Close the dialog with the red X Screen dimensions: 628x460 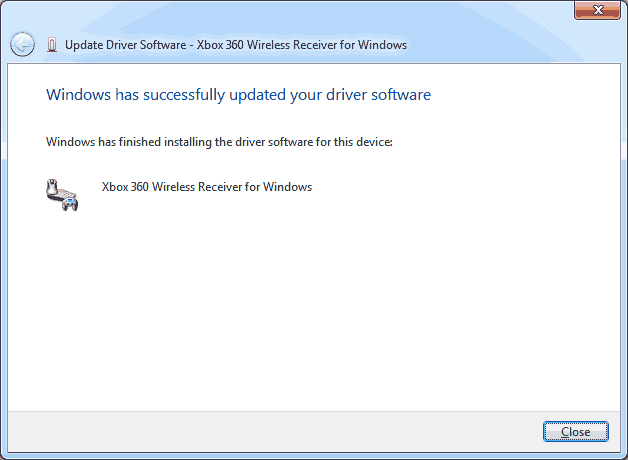(597, 10)
